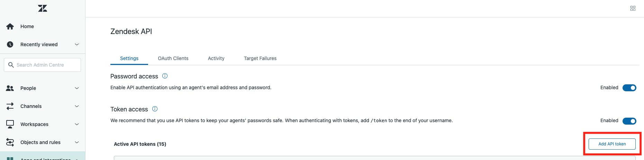Click the Recently viewed clock icon
Viewport: 644px width, 160px height.
point(10,44)
